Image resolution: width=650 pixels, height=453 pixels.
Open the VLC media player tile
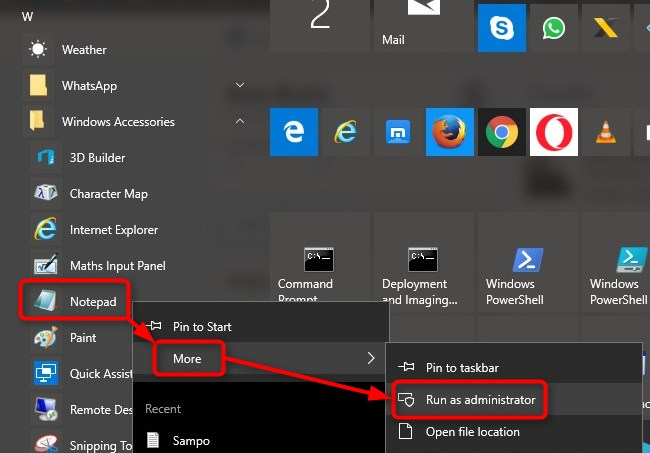point(606,132)
